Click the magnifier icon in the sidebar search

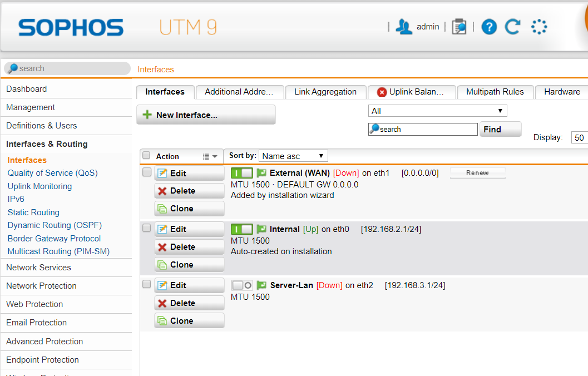click(x=13, y=68)
